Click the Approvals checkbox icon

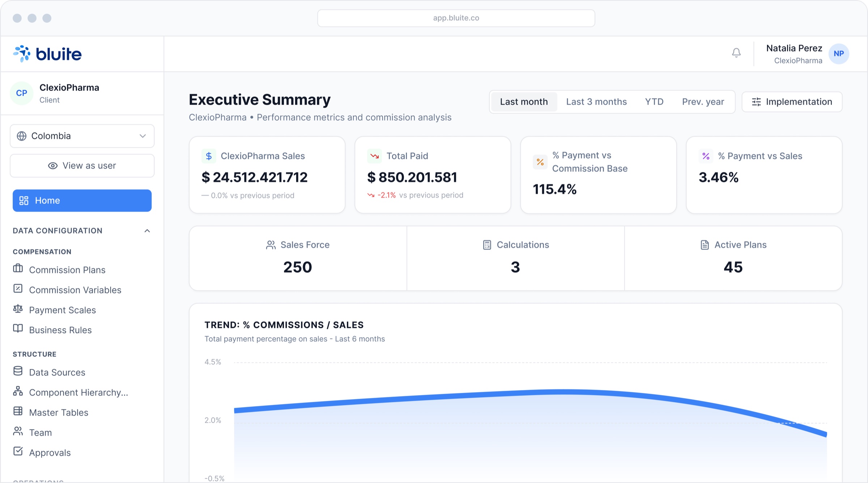click(18, 451)
